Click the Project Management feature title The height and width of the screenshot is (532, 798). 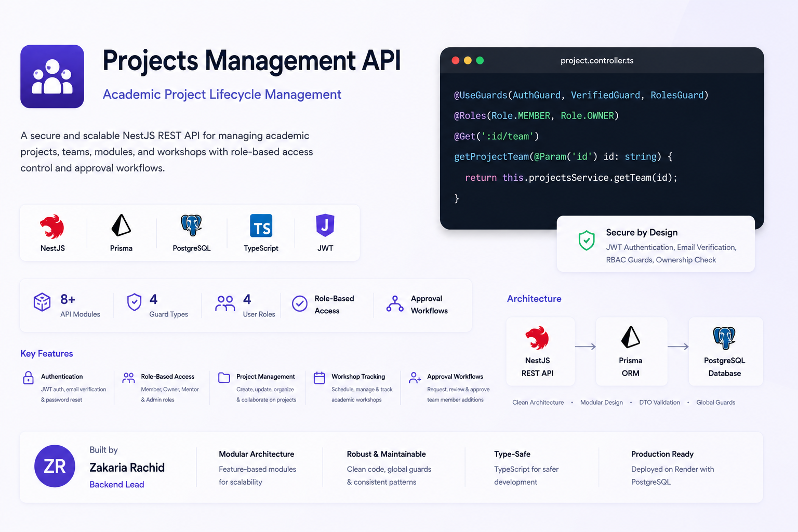265,377
